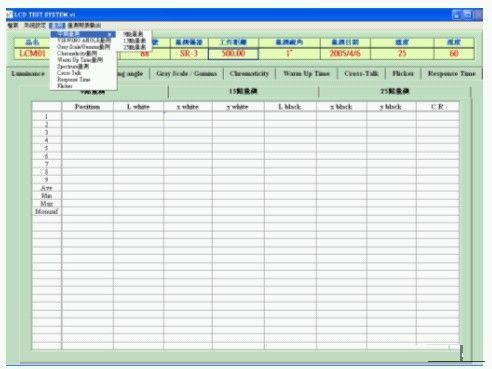Screen dimensions: 492x369
Task: Go to the Flicker tab
Action: (x=403, y=74)
